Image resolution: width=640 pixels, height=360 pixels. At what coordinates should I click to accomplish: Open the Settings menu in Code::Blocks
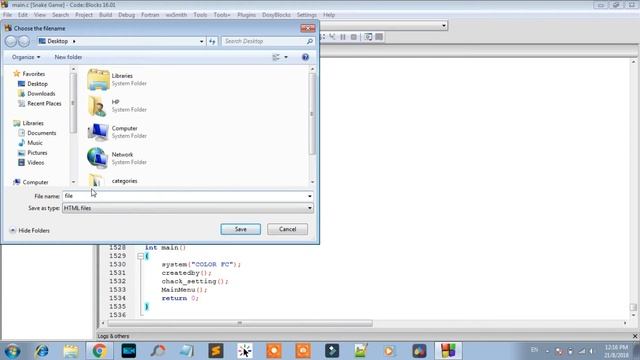point(307,15)
